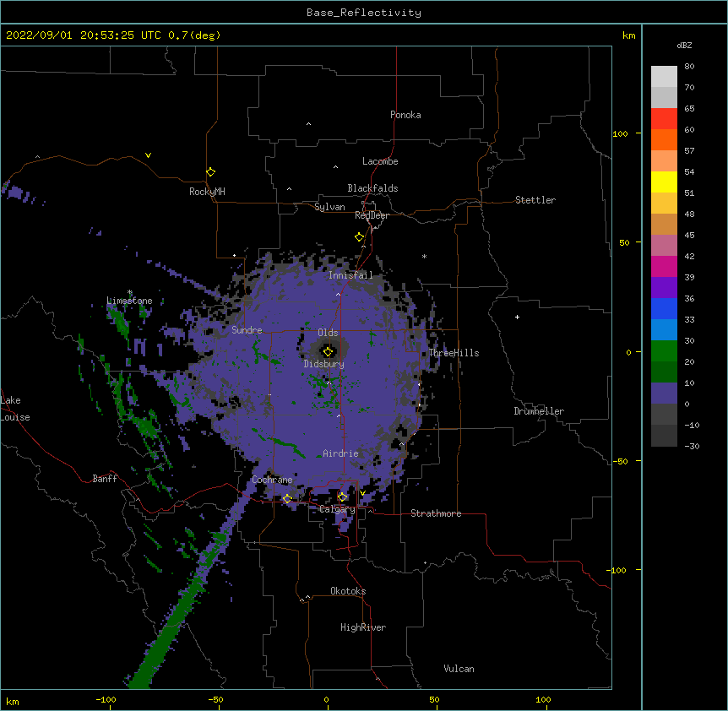Click the RockyMH label
728x711 pixels.
pyautogui.click(x=207, y=192)
